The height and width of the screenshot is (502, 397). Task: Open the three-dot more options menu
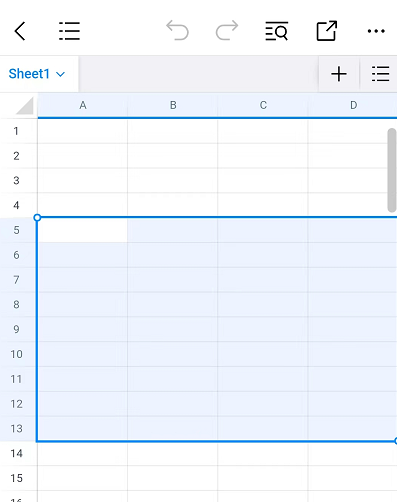[376, 31]
